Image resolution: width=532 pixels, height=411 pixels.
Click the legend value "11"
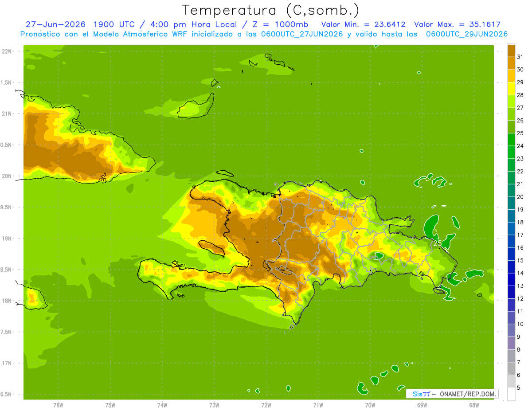pyautogui.click(x=520, y=311)
